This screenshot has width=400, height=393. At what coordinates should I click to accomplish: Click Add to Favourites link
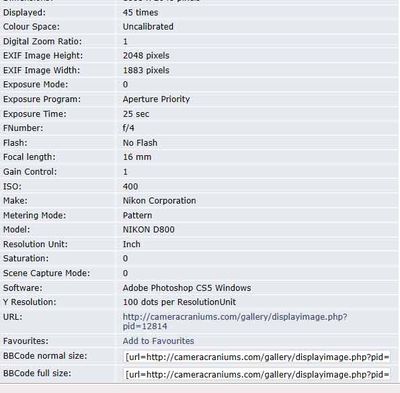point(158,341)
